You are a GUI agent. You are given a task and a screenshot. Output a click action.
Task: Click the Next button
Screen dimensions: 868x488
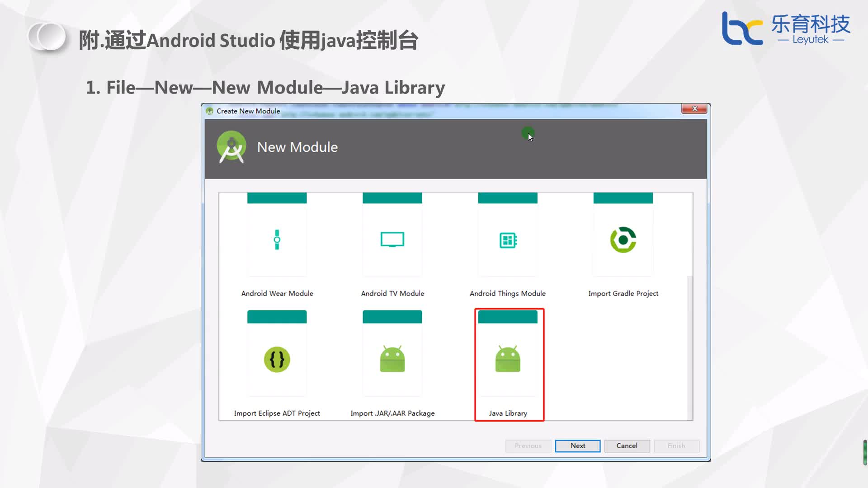(578, 446)
